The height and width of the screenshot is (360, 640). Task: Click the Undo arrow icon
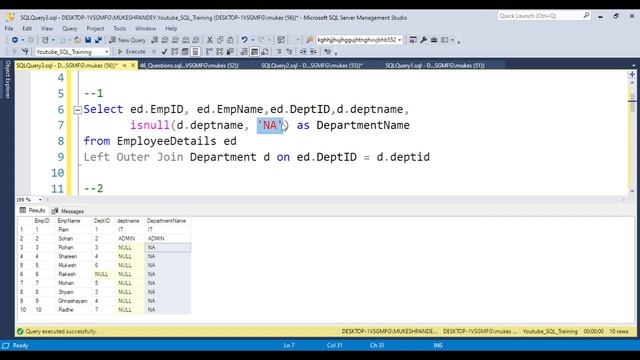(244, 40)
